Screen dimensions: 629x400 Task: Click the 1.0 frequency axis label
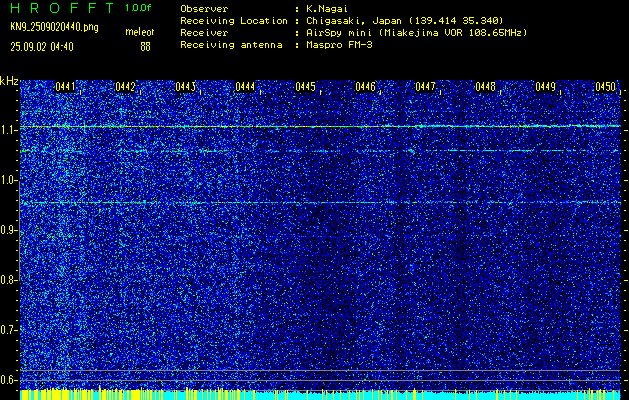point(7,180)
